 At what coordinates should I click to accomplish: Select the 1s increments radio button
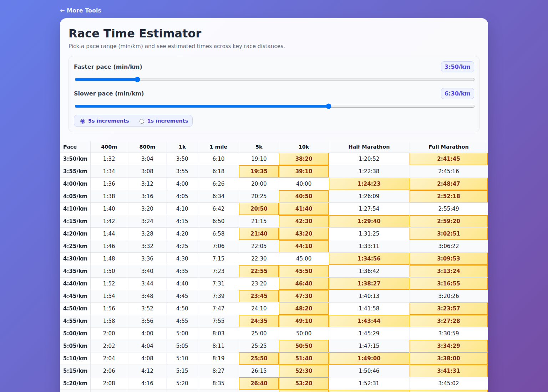[142, 121]
